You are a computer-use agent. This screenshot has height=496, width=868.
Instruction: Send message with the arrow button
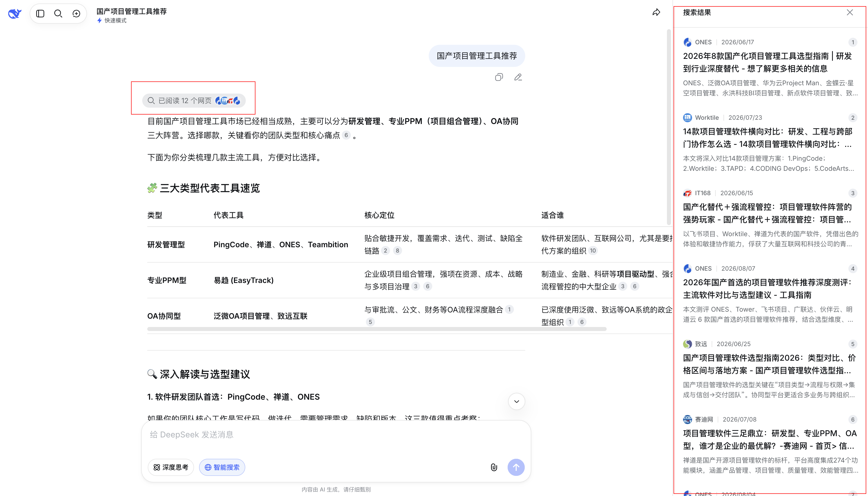(x=516, y=467)
